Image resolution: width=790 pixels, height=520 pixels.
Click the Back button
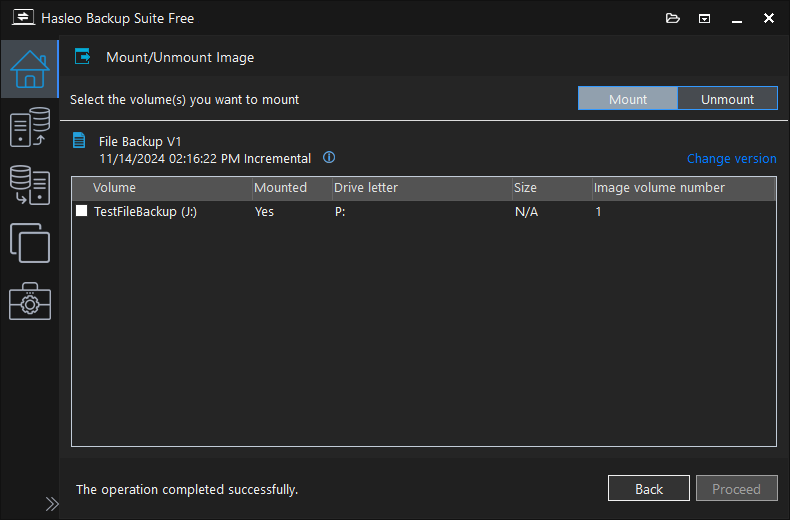click(x=649, y=489)
